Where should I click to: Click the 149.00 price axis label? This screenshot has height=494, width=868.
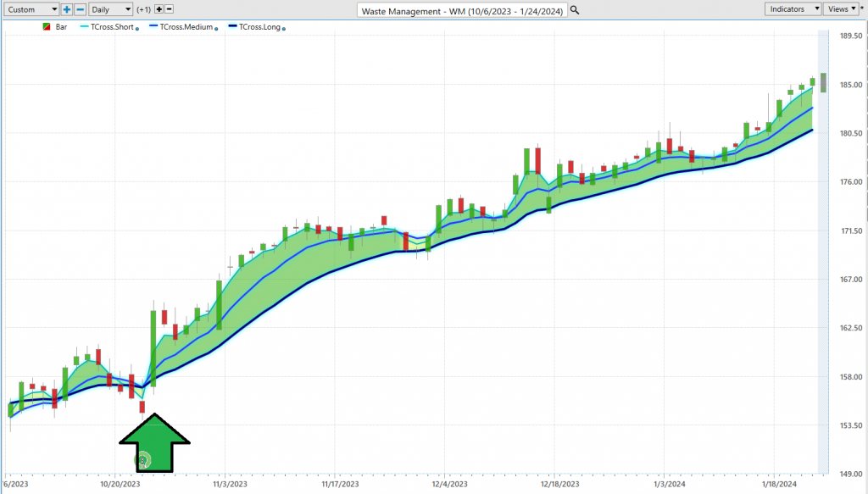(x=851, y=474)
